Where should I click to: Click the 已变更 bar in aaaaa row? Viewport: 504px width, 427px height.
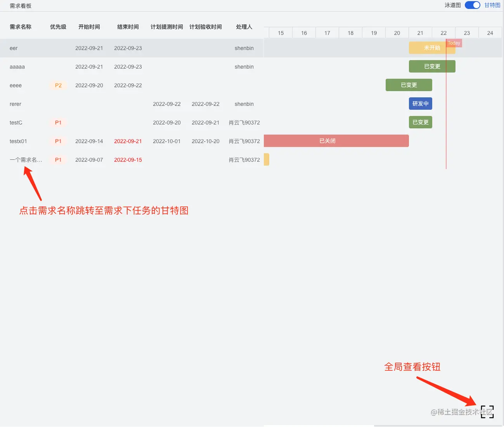[x=432, y=66]
